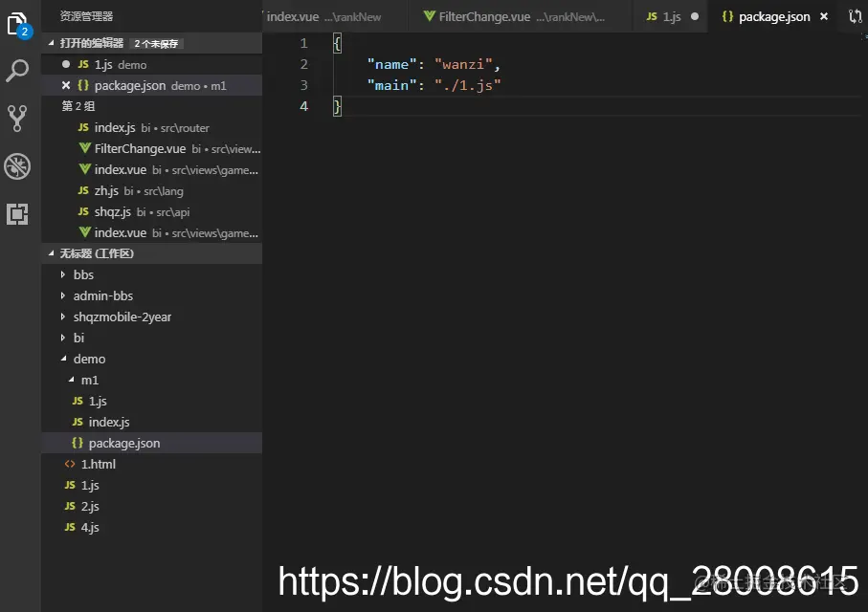
Task: Open index.js inside the m1 folder
Action: [151, 422]
